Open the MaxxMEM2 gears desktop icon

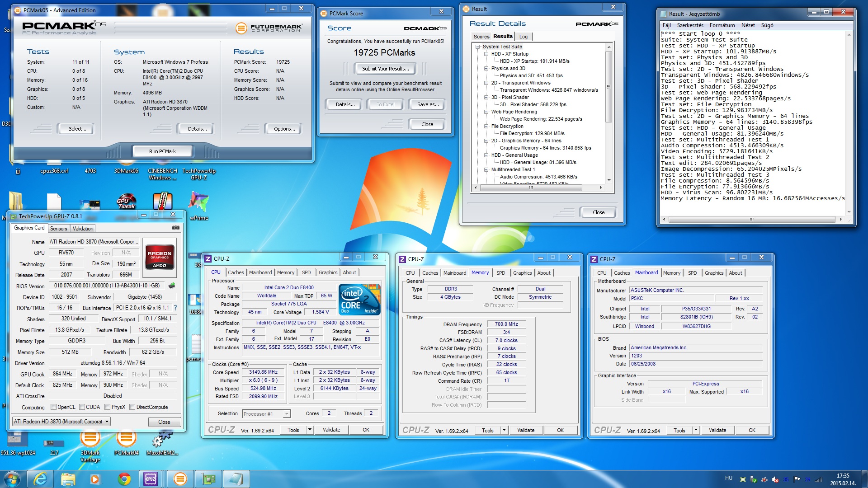pos(162,443)
